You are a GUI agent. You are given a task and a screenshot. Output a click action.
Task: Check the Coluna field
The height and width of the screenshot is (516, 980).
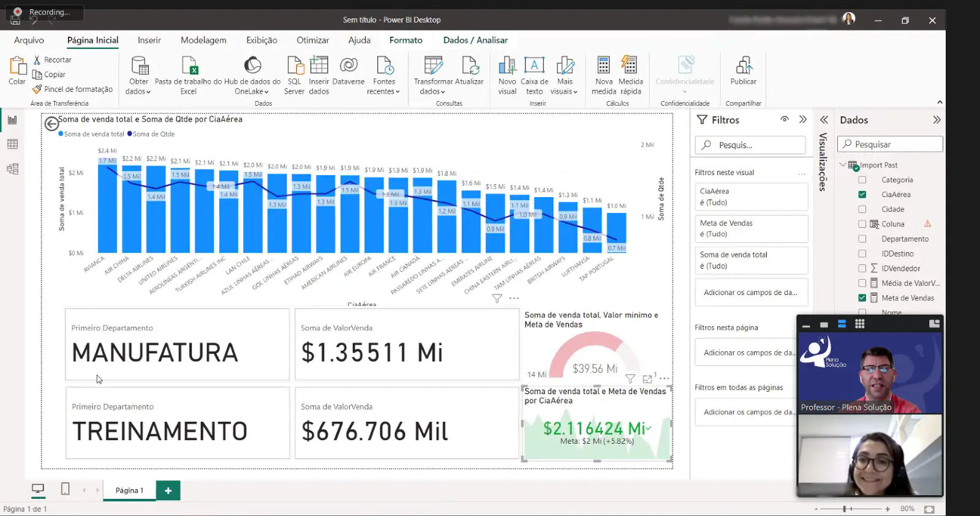[x=862, y=224]
